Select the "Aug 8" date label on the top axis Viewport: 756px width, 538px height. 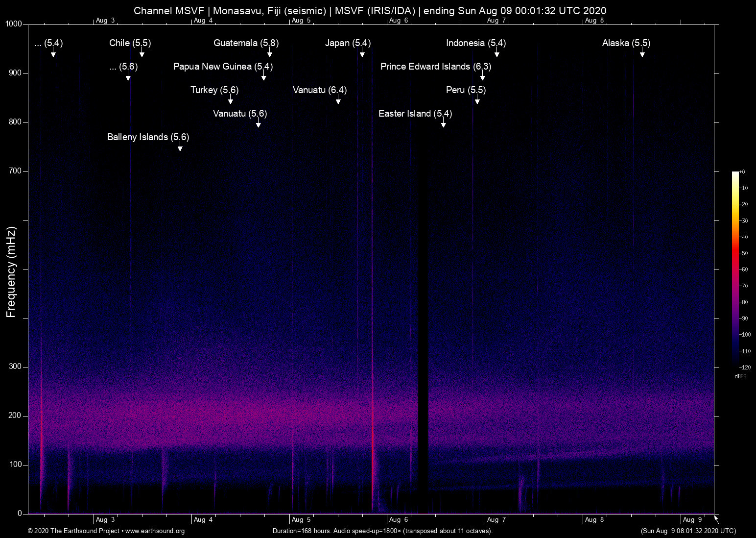click(594, 21)
